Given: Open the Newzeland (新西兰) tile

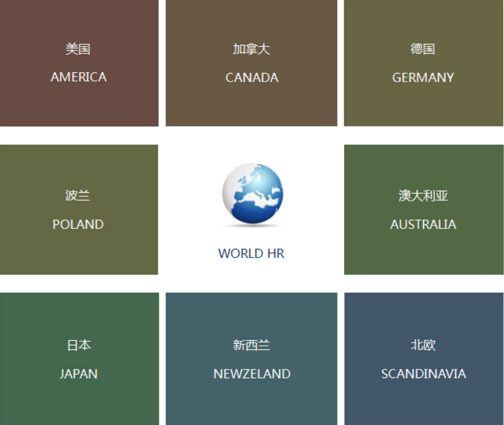Looking at the screenshot, I should [x=251, y=359].
